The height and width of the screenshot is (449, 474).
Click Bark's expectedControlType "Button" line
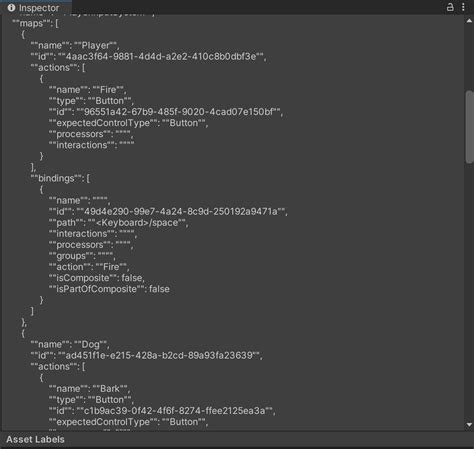coord(128,422)
